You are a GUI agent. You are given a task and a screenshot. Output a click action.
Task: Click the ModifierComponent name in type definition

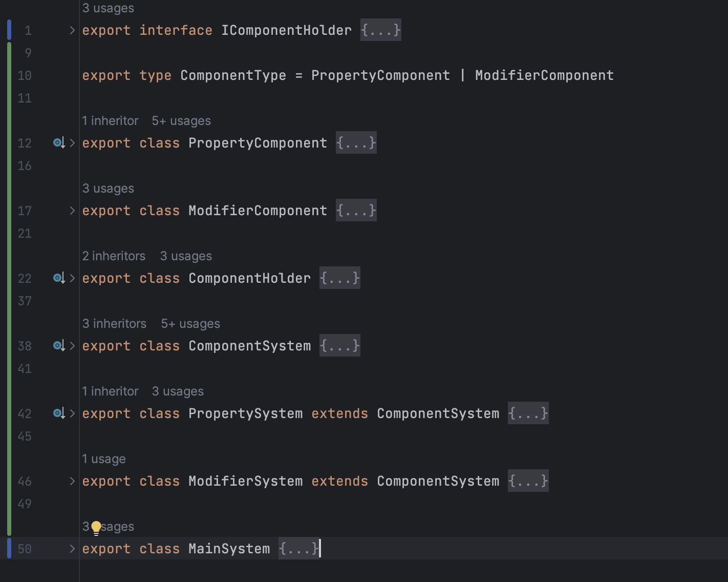tap(544, 75)
